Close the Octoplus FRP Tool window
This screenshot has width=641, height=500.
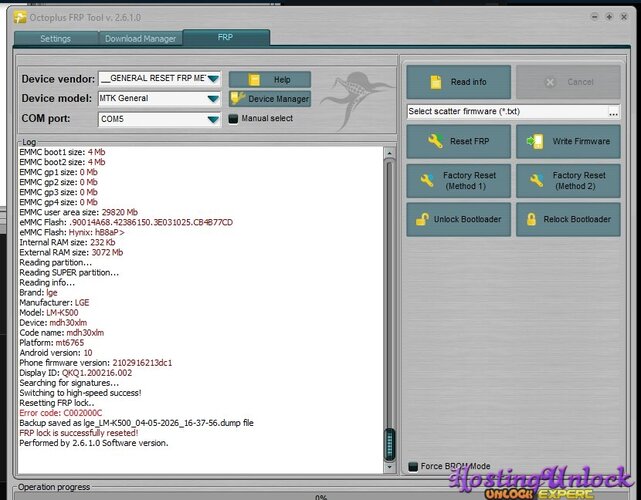tap(624, 17)
